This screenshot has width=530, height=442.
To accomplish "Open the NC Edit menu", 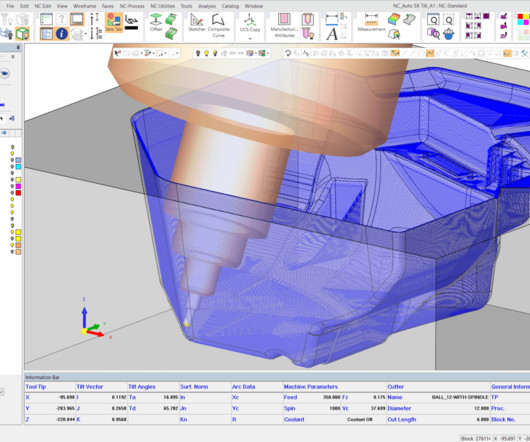I will click(x=43, y=6).
